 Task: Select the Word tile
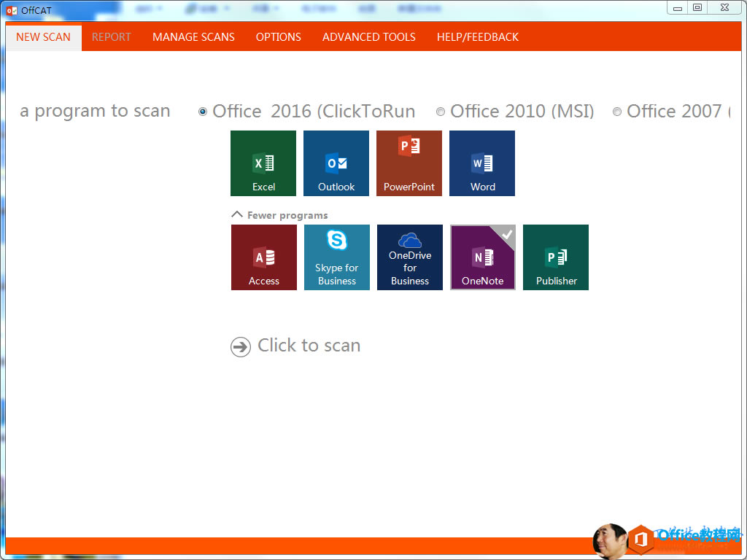[481, 163]
